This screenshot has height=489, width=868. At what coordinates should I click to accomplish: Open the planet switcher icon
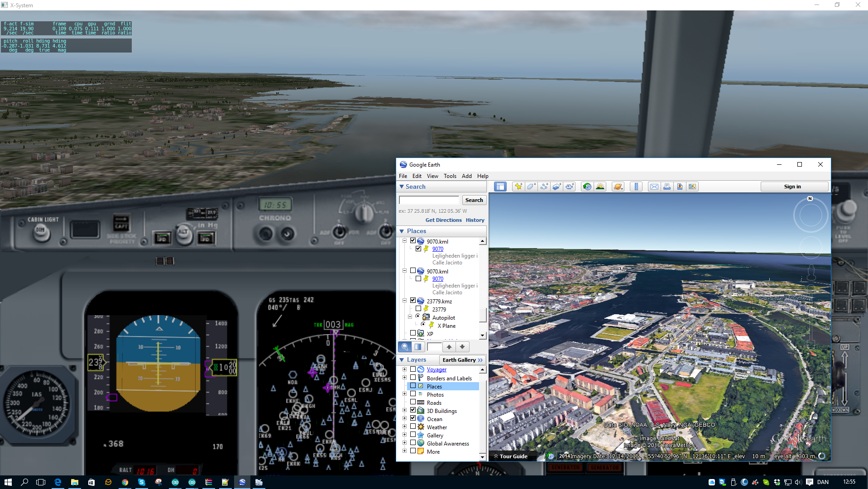click(618, 187)
